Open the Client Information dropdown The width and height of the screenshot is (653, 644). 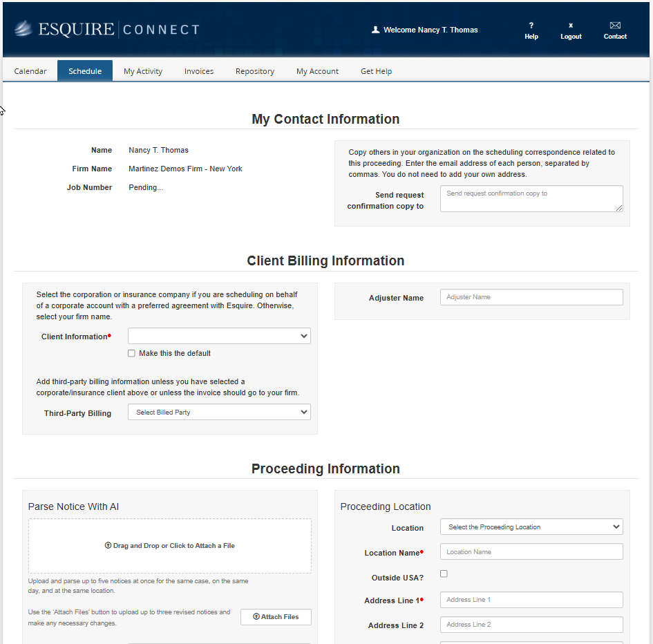point(219,336)
